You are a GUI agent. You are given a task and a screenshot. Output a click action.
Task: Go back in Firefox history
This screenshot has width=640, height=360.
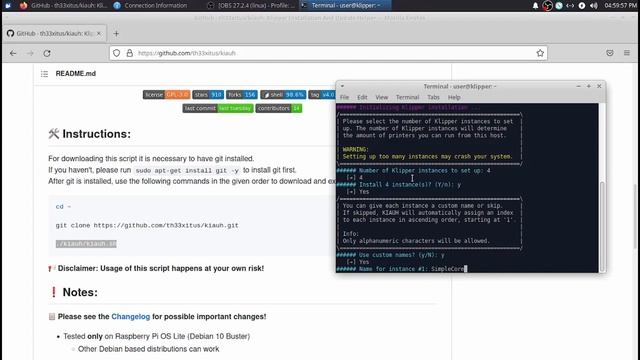click(13, 53)
